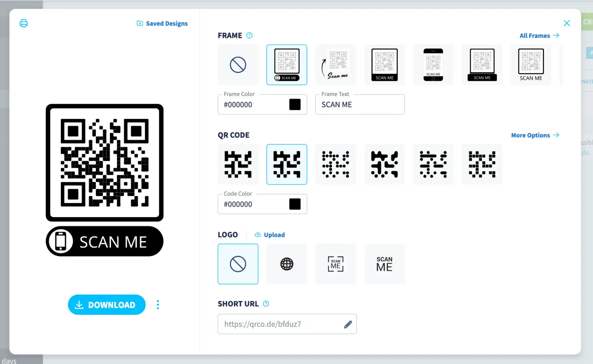593x364 pixels.
Task: Click the three-dot more options menu
Action: click(158, 304)
